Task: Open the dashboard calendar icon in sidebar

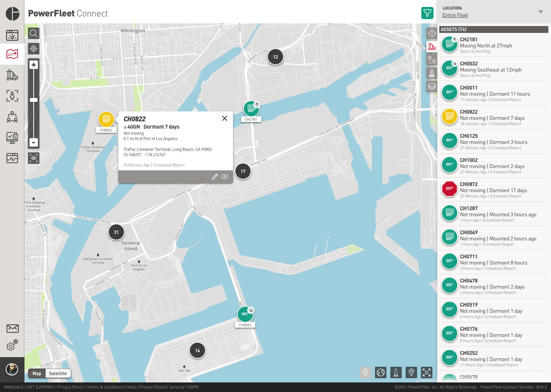Action: 12,35
